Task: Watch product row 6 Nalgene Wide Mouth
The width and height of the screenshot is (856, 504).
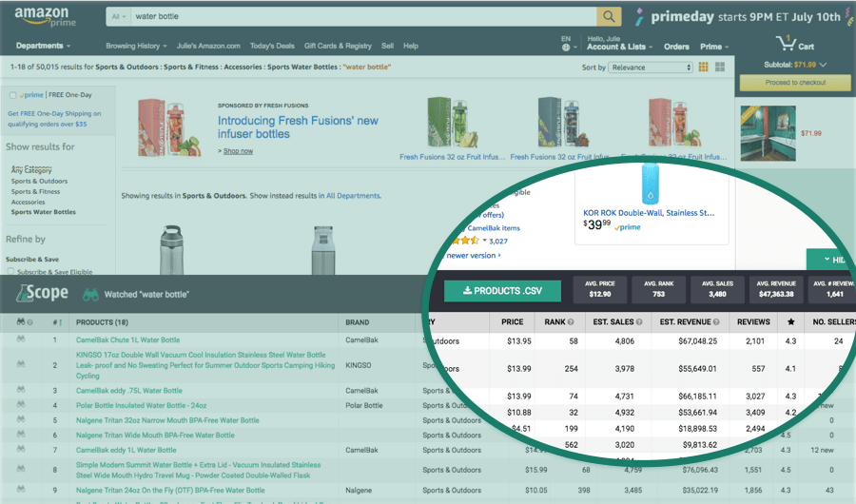Action: point(21,435)
